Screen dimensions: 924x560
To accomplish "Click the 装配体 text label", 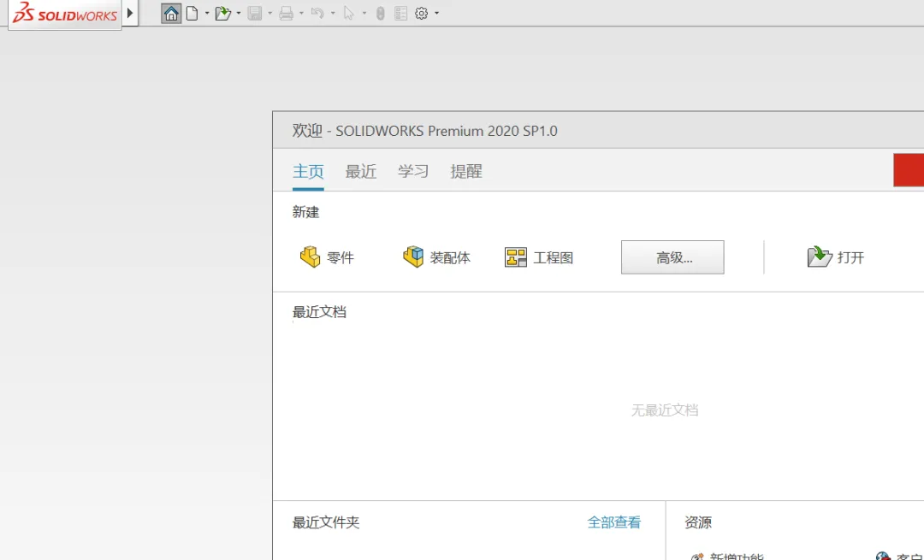I will pos(450,257).
